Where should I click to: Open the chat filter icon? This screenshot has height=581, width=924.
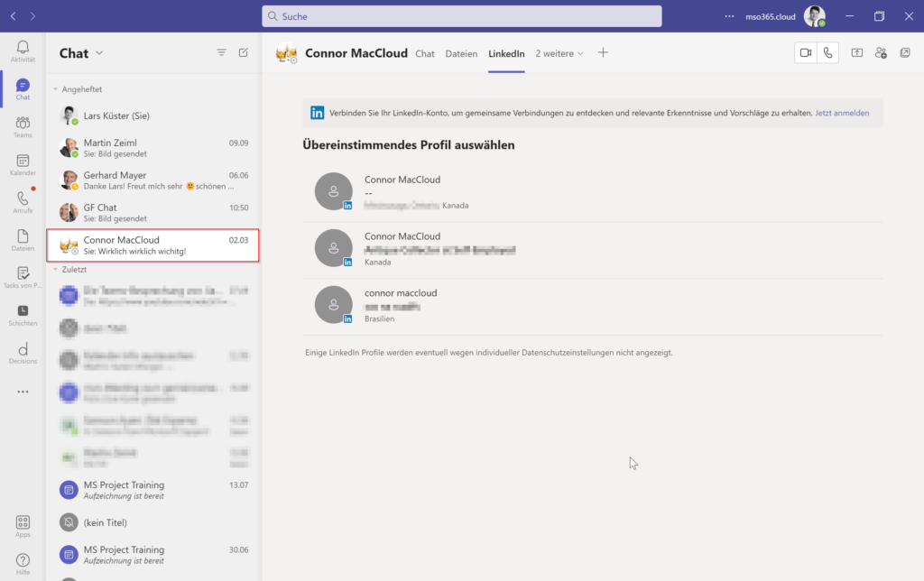(221, 52)
